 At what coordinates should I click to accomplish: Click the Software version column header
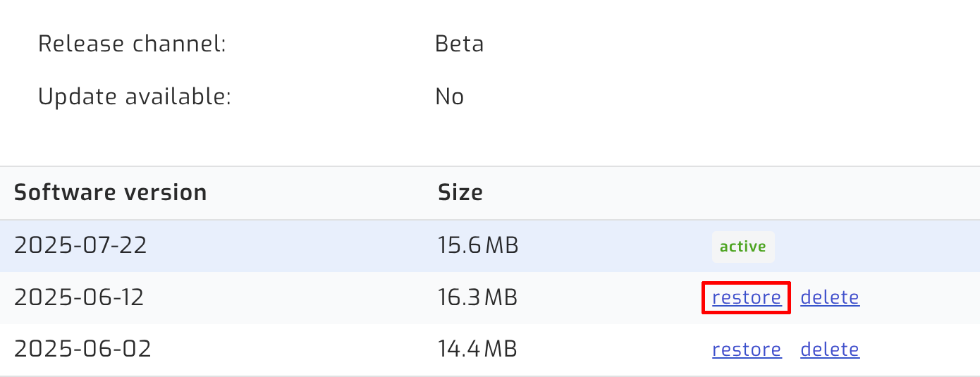point(110,192)
